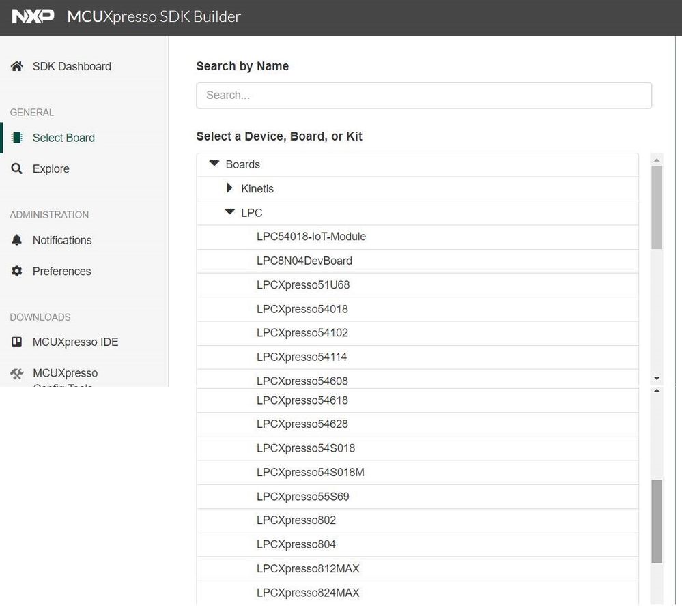Go to the Explore section
This screenshot has width=682, height=616.
(51, 168)
